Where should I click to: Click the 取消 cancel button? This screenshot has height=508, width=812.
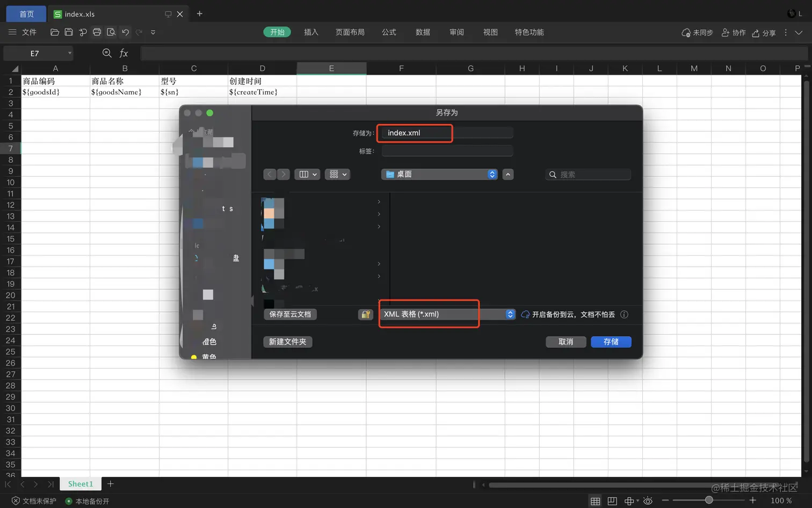(566, 342)
